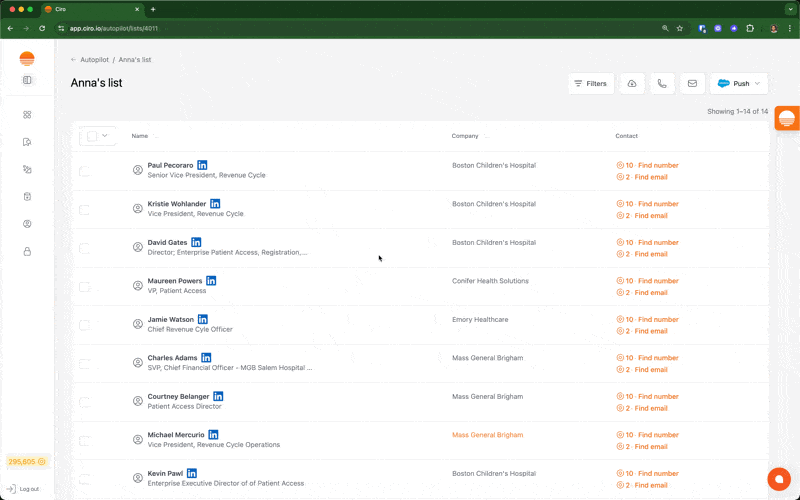Click the email envelope icon button
The height and width of the screenshot is (500, 800).
tap(692, 84)
